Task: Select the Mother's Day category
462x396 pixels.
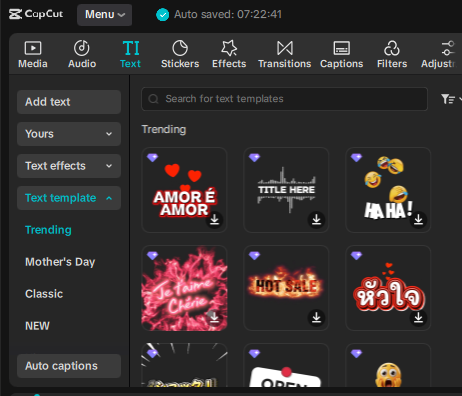Action: 60,262
